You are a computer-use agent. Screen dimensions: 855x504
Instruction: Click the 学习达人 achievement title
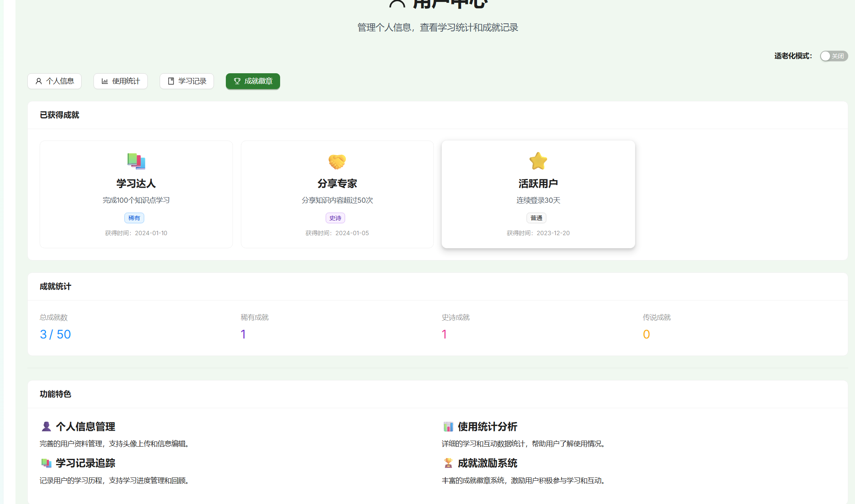pyautogui.click(x=136, y=184)
